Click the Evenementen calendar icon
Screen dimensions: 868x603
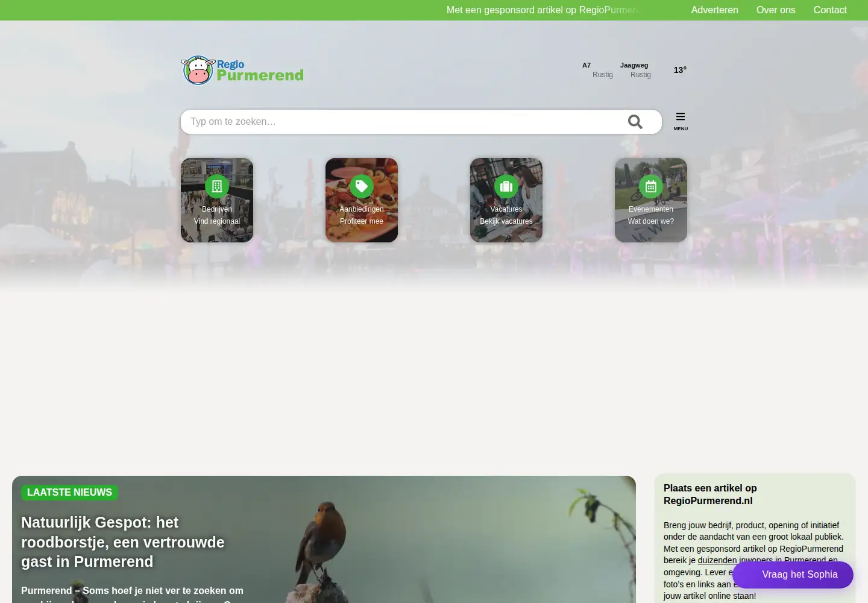pyautogui.click(x=651, y=186)
